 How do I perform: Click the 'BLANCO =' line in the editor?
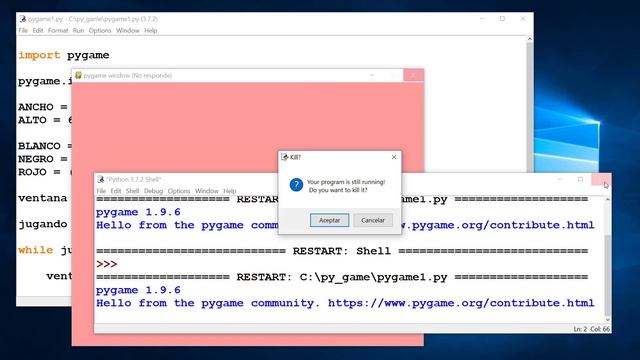click(45, 146)
